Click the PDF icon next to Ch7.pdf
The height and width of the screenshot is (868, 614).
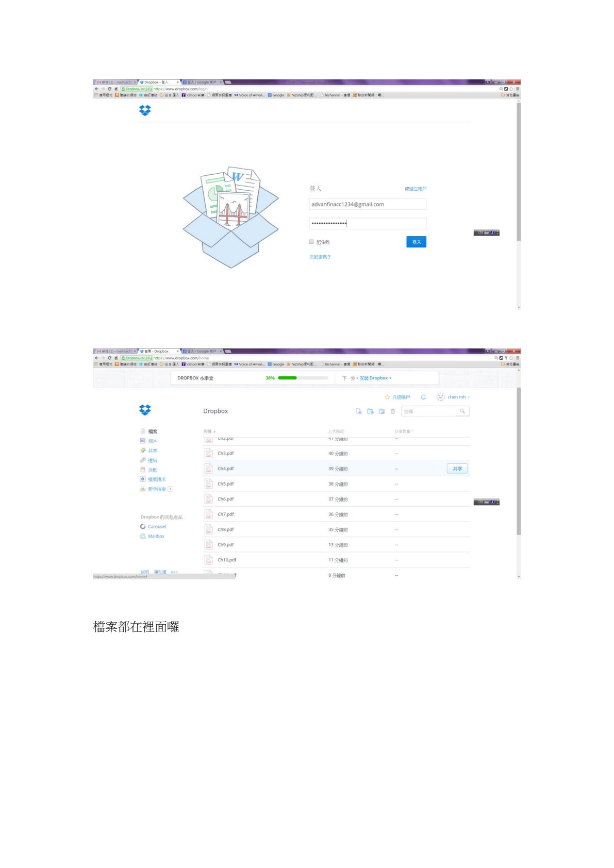point(209,514)
